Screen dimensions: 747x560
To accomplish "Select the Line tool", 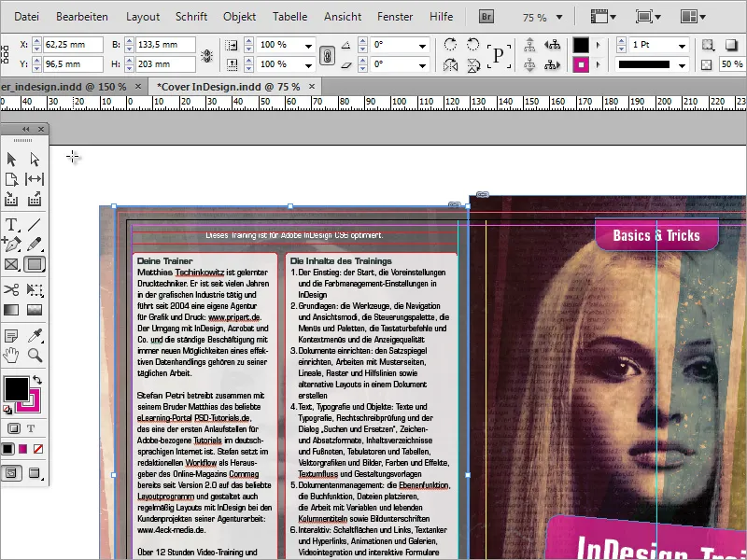I will (x=35, y=224).
